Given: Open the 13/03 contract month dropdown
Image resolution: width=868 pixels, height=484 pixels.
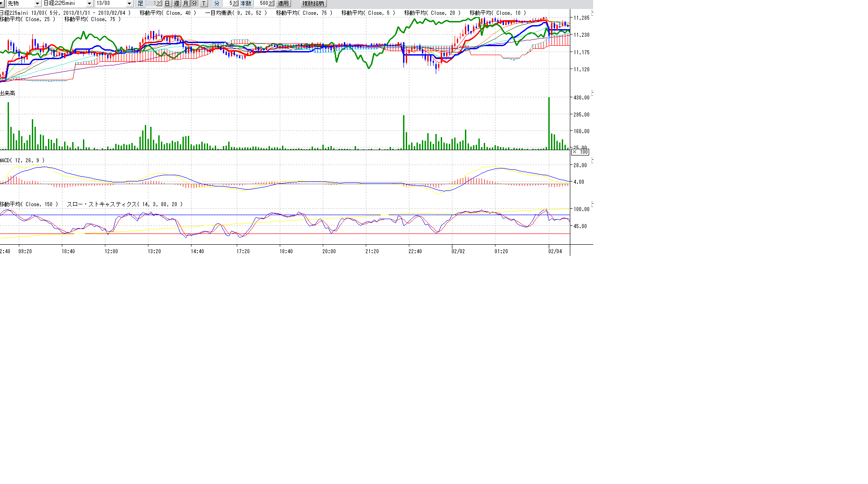Looking at the screenshot, I should (129, 4).
